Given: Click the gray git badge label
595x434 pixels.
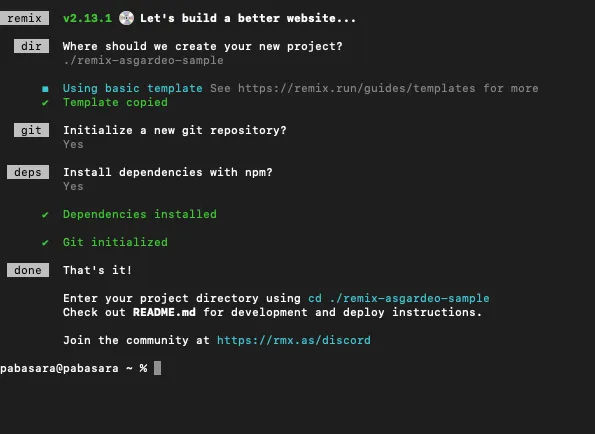Looking at the screenshot, I should coord(31,130).
